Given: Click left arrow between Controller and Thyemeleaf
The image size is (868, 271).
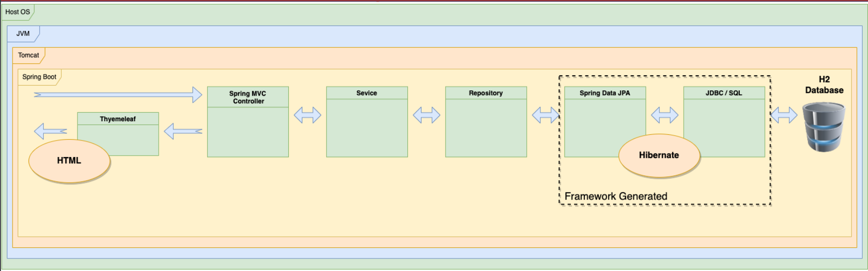Looking at the screenshot, I should [x=183, y=131].
